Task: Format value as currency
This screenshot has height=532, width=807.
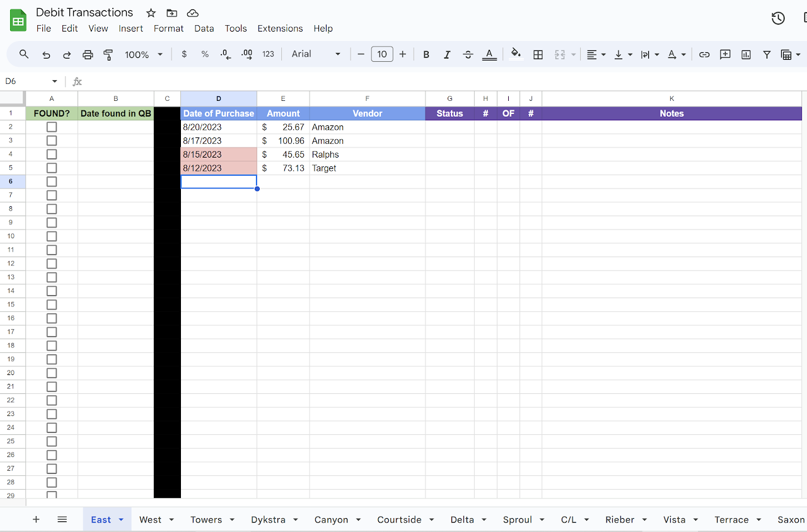Action: point(184,54)
